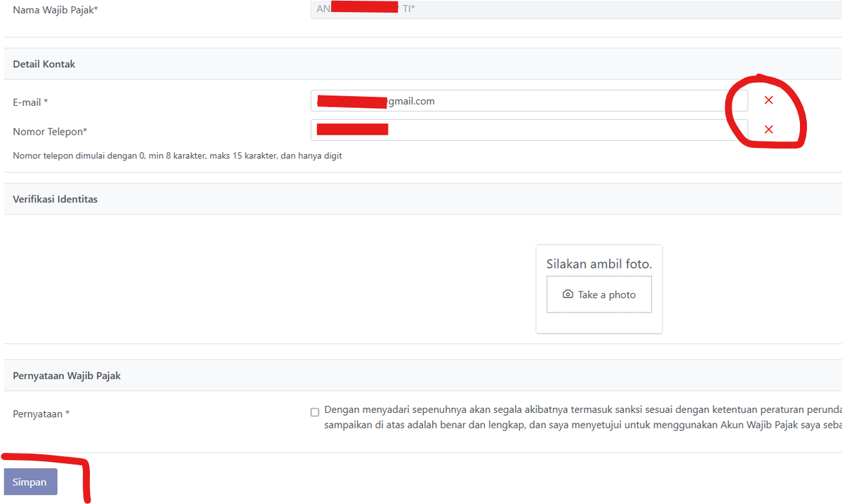
Task: Click the phone number format hint text
Action: (178, 156)
